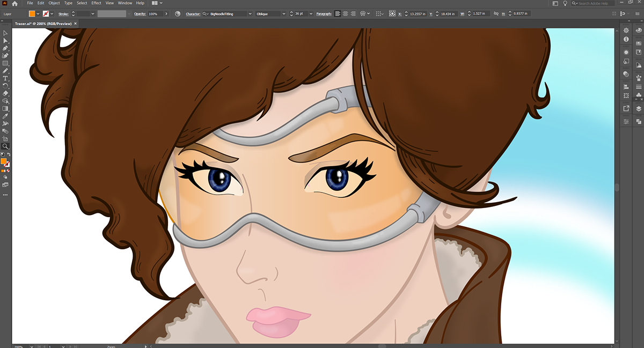The width and height of the screenshot is (644, 348).
Task: Open the File menu
Action: pyautogui.click(x=30, y=3)
